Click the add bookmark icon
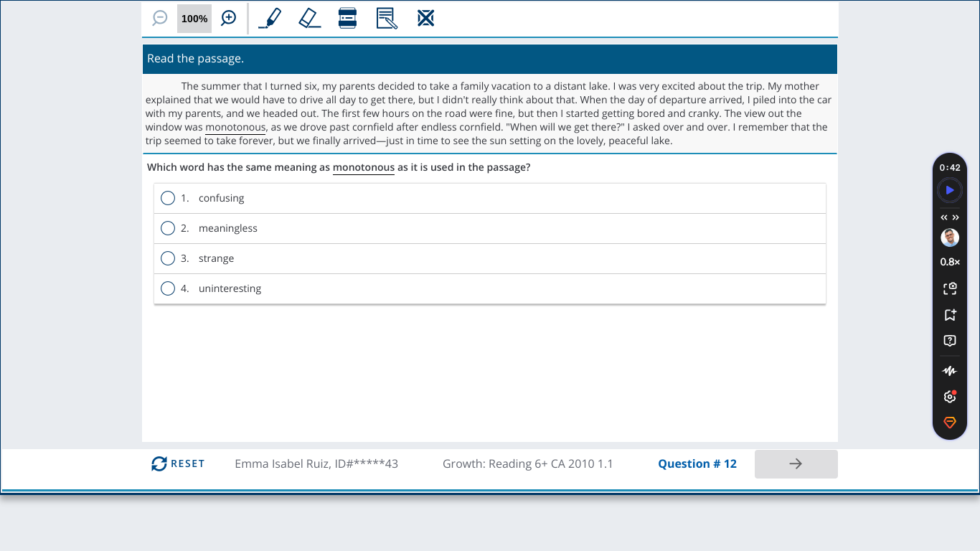This screenshot has width=980, height=551. click(950, 314)
